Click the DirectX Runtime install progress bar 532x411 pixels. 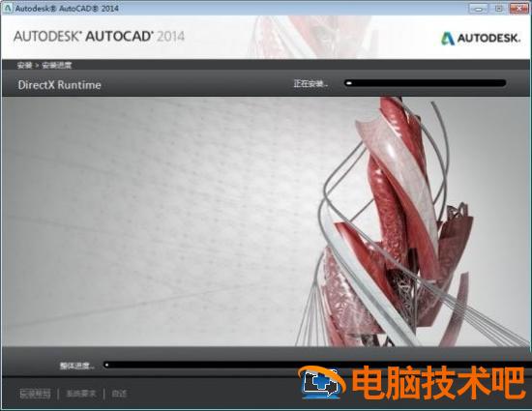tap(426, 83)
